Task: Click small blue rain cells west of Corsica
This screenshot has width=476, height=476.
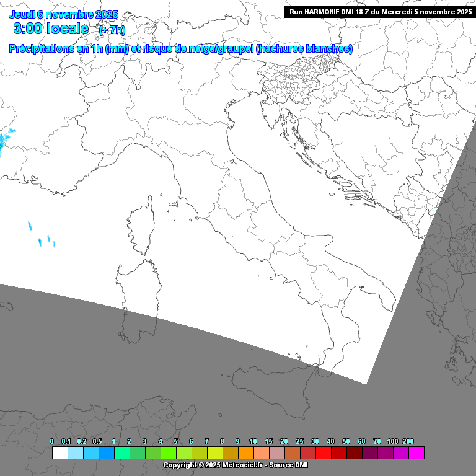Action: (x=40, y=236)
